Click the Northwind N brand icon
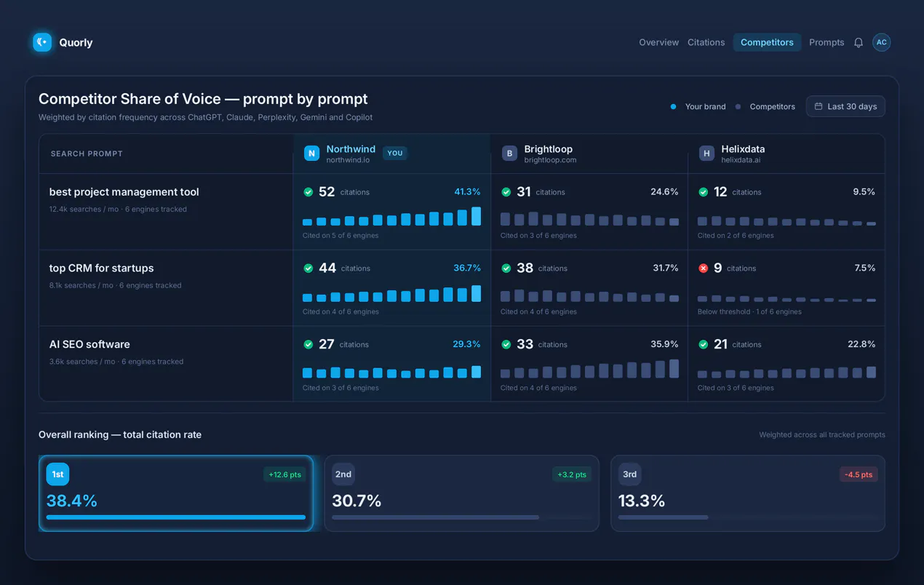The height and width of the screenshot is (585, 924). click(x=311, y=153)
